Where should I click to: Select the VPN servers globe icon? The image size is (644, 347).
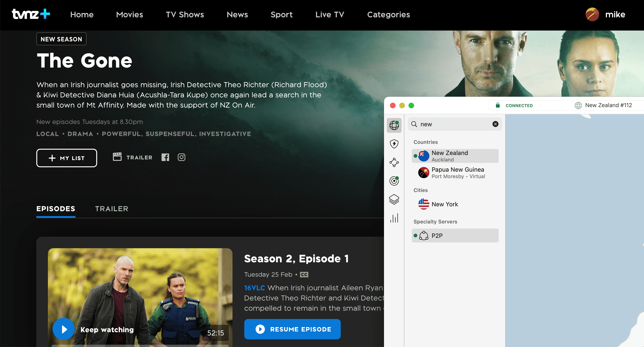(x=394, y=126)
